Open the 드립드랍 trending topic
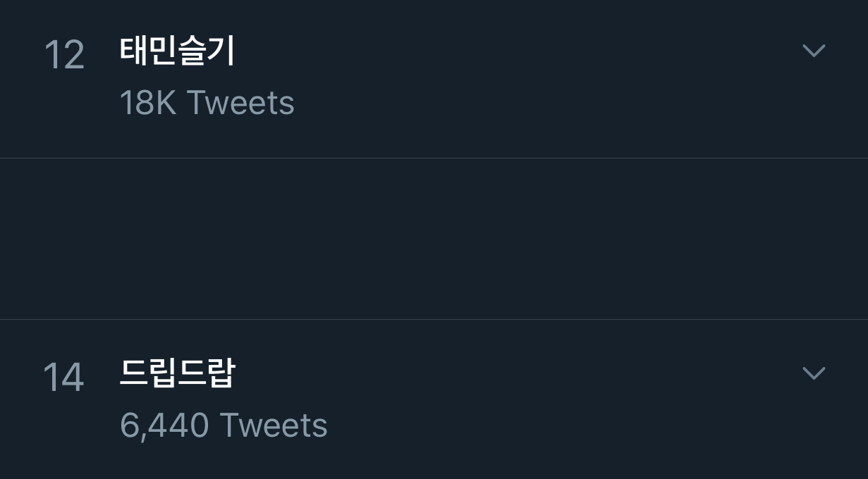This screenshot has height=479, width=868. click(177, 373)
